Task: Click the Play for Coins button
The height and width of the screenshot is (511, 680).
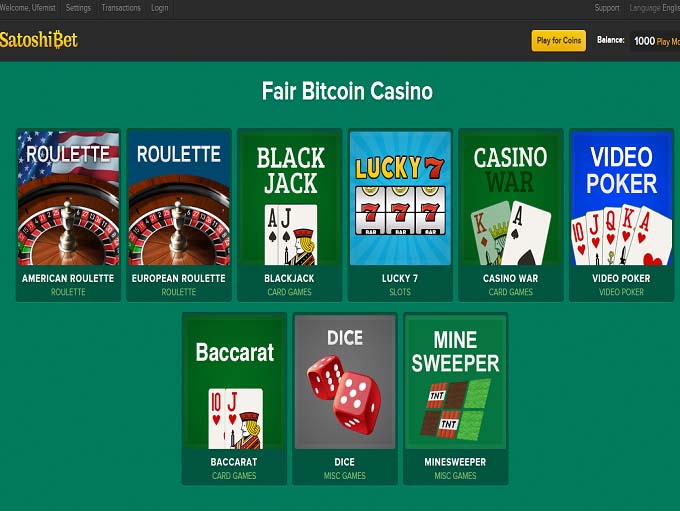Action: (x=559, y=41)
